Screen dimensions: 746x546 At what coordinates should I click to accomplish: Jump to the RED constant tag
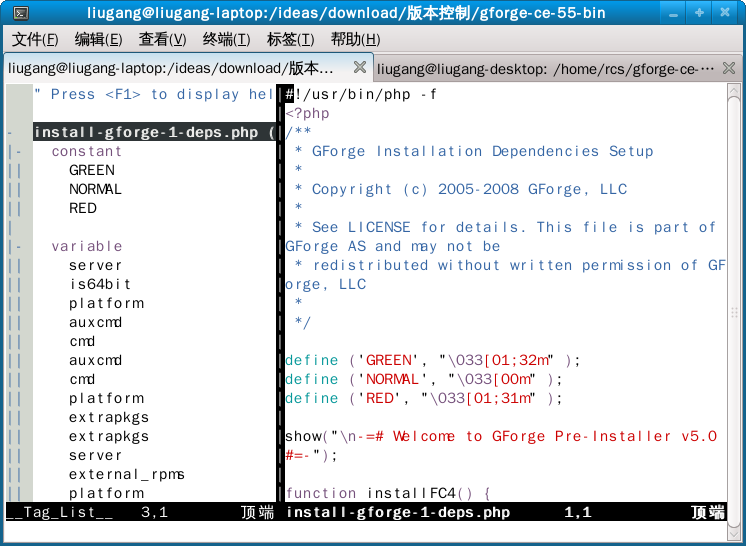83,208
